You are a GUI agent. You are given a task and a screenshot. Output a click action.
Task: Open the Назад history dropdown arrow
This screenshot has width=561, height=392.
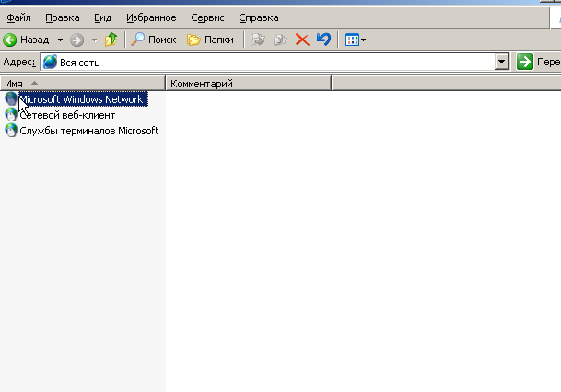tap(60, 40)
